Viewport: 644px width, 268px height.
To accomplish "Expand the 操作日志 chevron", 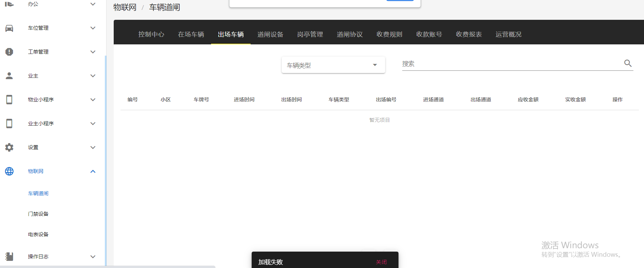I will coord(93,257).
